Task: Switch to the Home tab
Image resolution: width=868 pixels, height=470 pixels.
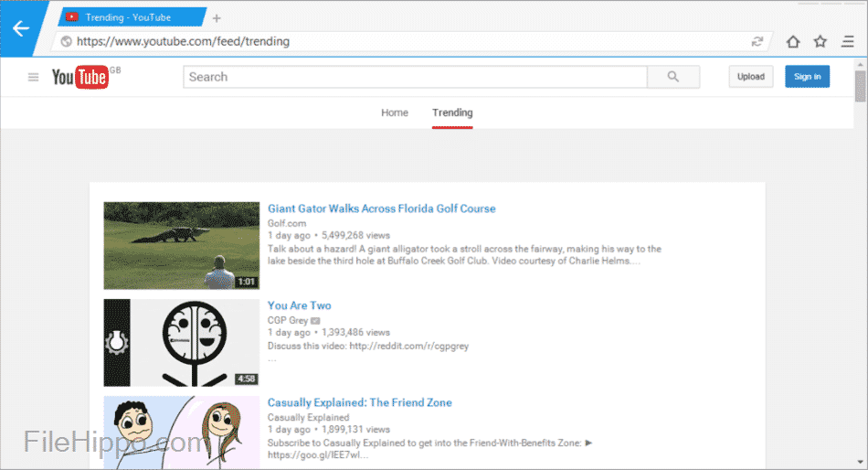Action: pyautogui.click(x=395, y=112)
